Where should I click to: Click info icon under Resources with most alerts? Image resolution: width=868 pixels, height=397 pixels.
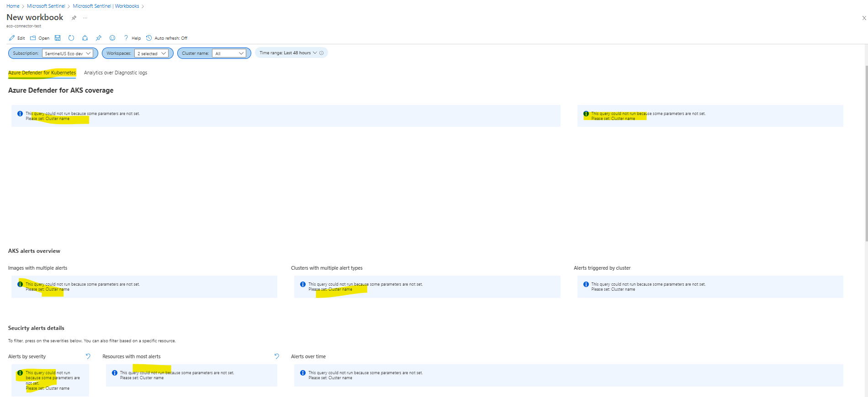pyautogui.click(x=115, y=373)
